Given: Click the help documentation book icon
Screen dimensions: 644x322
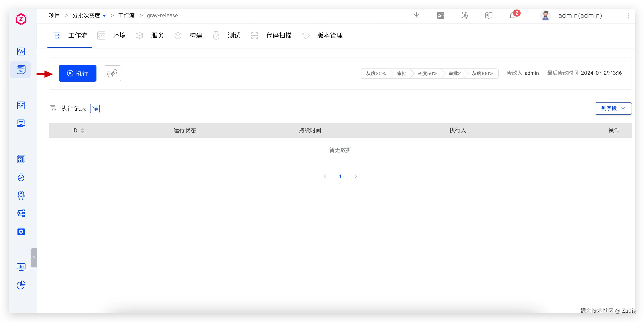Looking at the screenshot, I should click(x=489, y=16).
